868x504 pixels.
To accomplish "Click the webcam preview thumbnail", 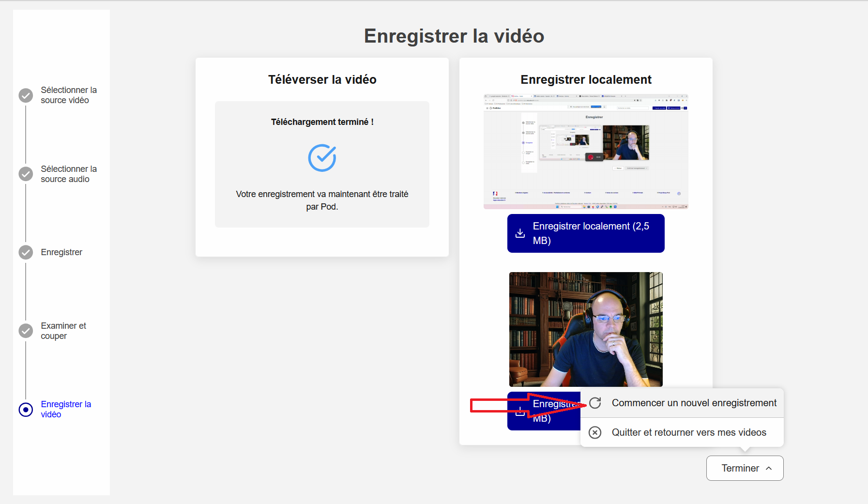I will coord(586,329).
